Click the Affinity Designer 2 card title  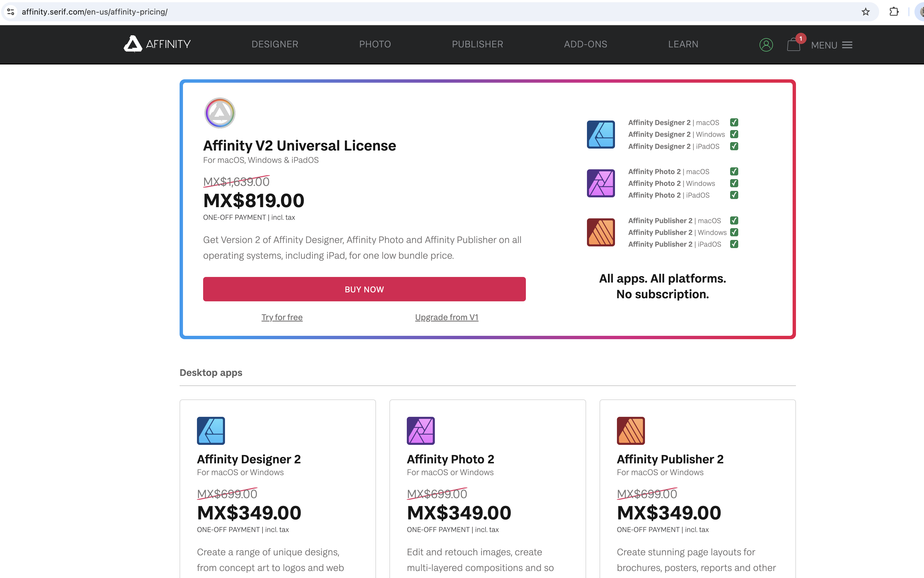[249, 459]
